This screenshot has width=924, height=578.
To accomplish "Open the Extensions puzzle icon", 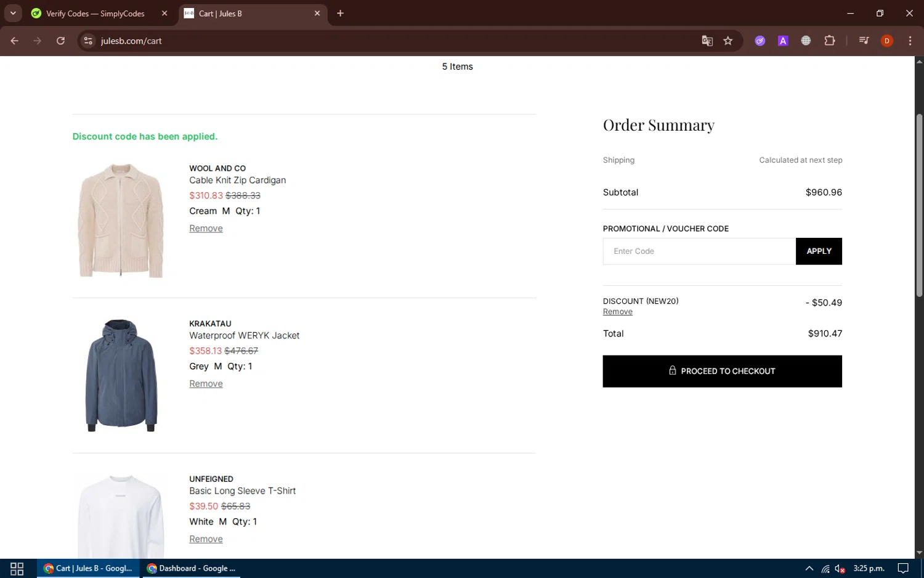I will tap(830, 41).
